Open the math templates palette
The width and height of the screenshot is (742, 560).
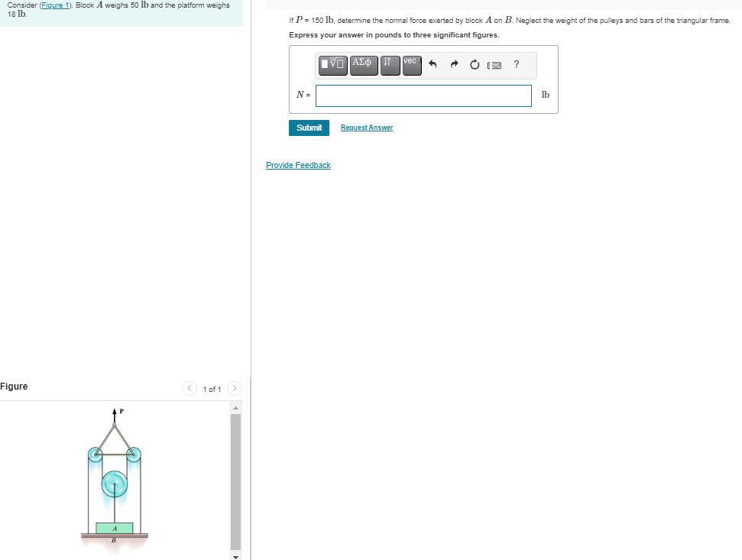click(x=332, y=66)
